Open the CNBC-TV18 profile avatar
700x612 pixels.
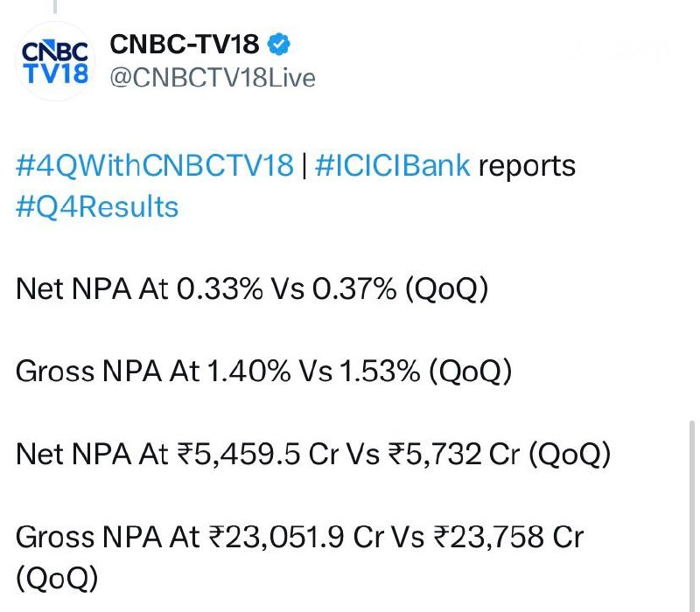(53, 59)
